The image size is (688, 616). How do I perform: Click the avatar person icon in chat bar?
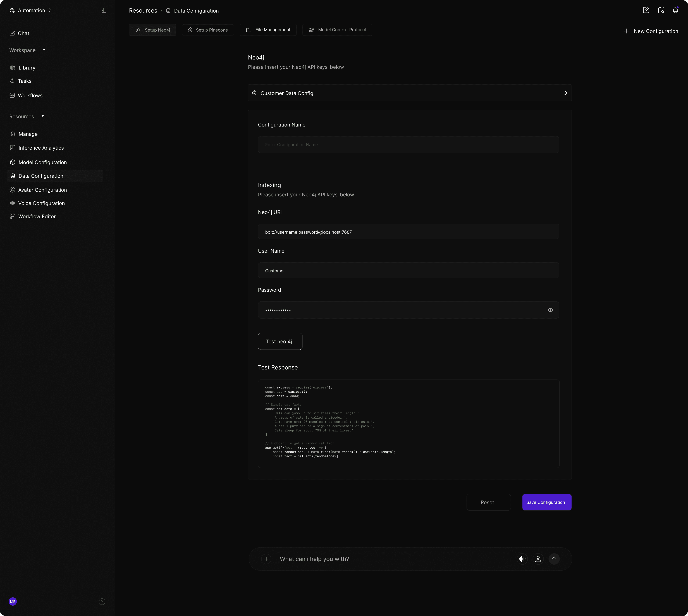[x=538, y=559]
